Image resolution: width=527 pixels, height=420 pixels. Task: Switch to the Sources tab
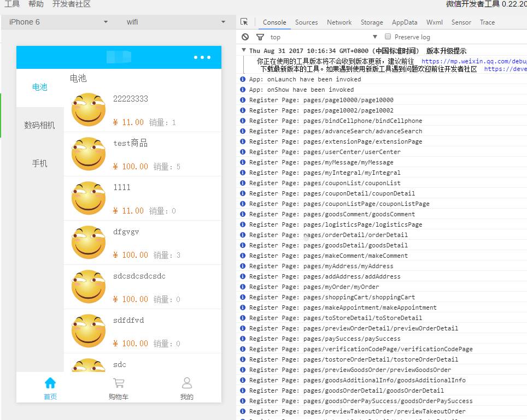306,22
